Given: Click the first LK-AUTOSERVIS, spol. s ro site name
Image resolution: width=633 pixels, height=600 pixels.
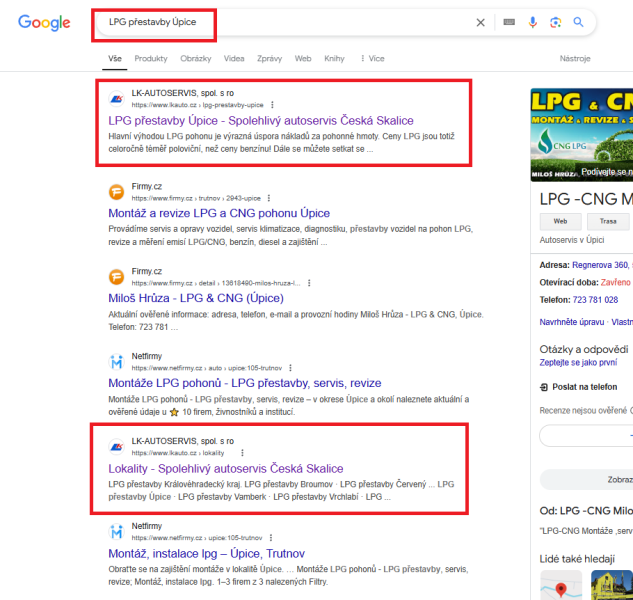Looking at the screenshot, I should pyautogui.click(x=182, y=93).
